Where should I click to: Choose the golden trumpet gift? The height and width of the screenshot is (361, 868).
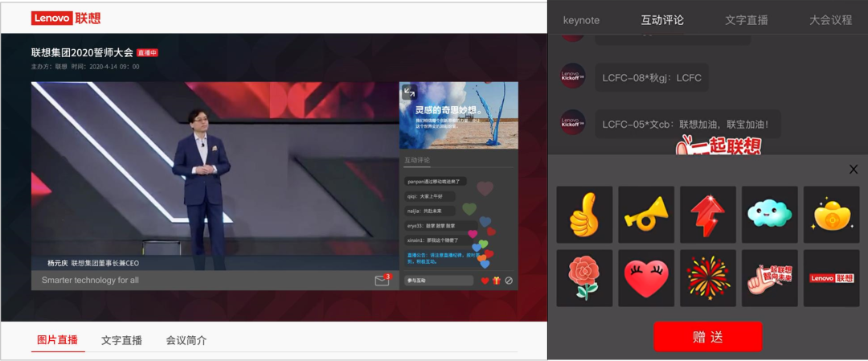point(646,215)
